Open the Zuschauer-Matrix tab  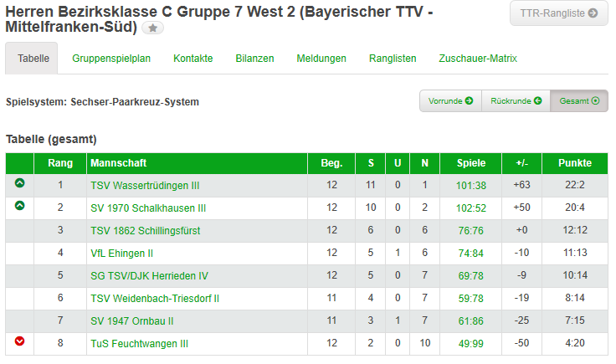pos(478,59)
